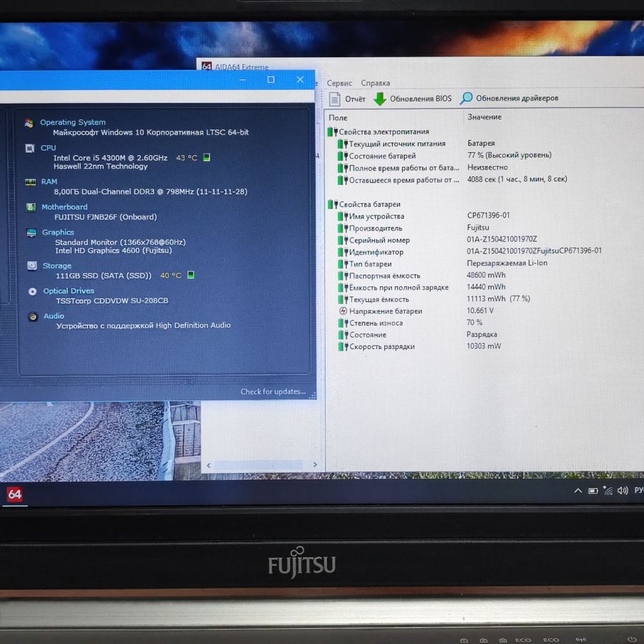Open the Сервис menu in AIDA64

339,83
